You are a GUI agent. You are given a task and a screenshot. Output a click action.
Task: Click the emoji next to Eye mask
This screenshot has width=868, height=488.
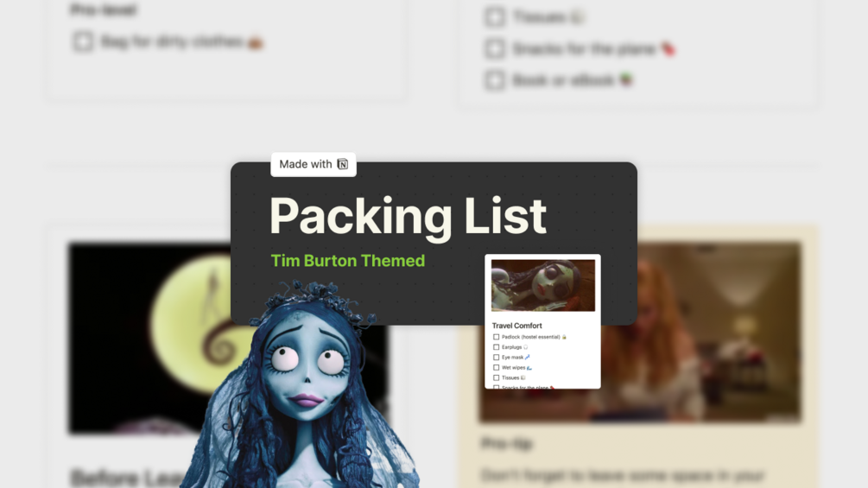[527, 358]
